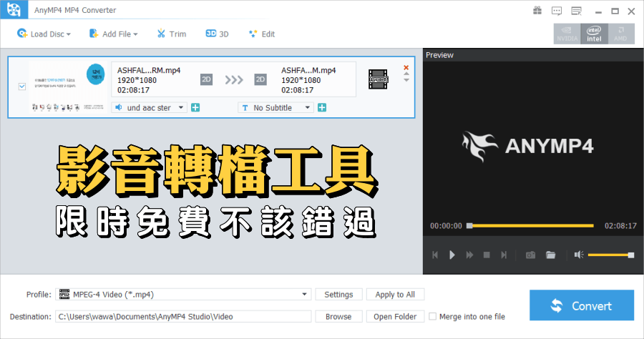644x339 pixels.
Task: Open the Add File menu
Action: [114, 34]
